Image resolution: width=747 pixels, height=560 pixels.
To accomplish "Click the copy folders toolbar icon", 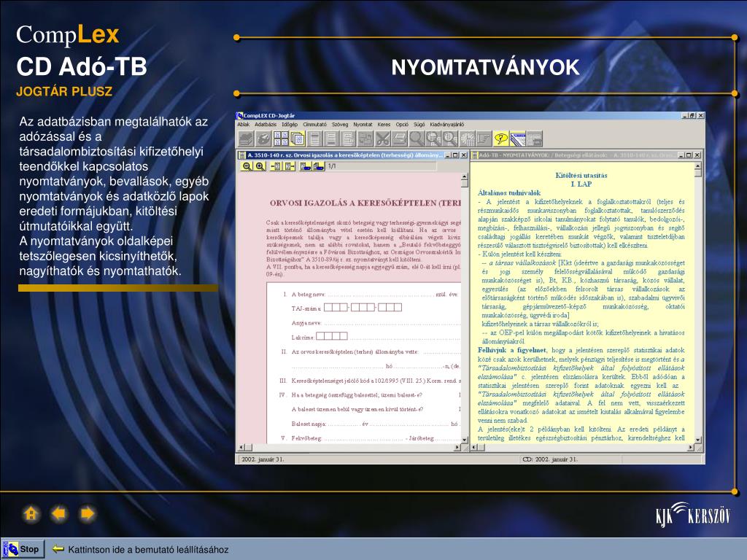I will pos(366,139).
